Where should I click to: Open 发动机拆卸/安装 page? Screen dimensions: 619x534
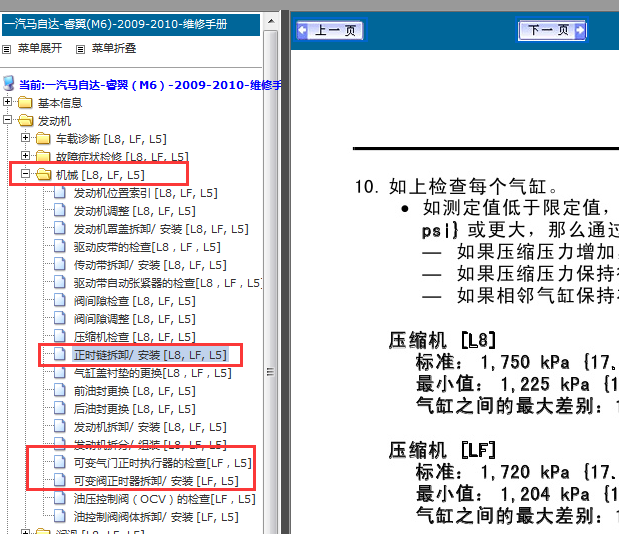tap(150, 427)
